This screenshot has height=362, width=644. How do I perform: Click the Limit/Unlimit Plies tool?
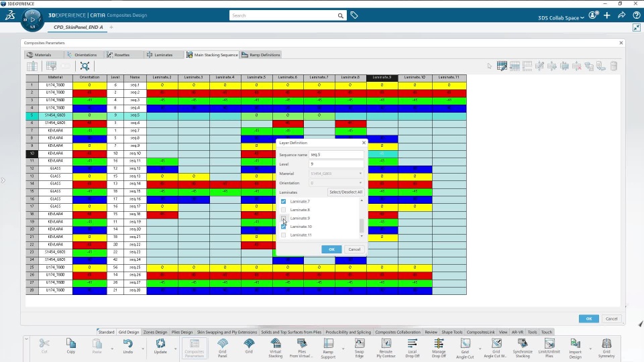point(549,348)
